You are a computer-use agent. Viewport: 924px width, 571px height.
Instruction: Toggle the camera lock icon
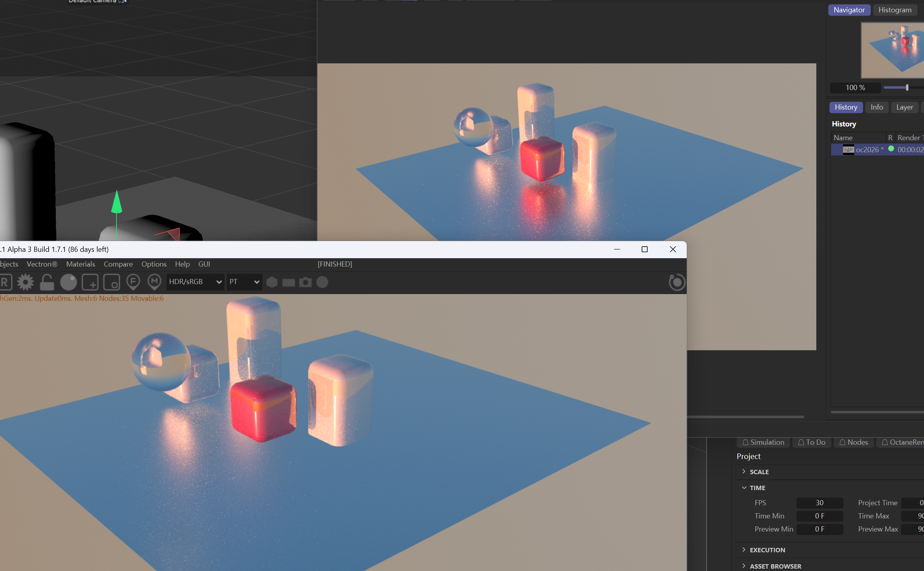point(47,282)
